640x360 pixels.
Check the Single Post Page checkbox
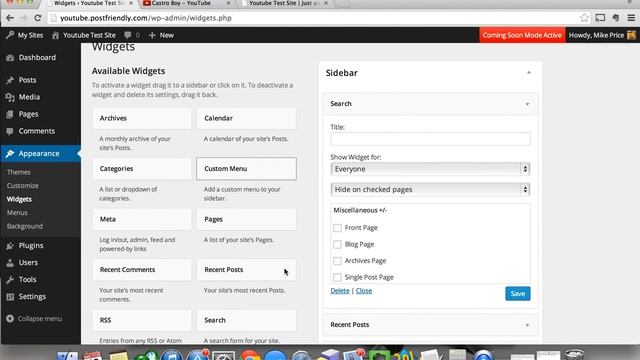pyautogui.click(x=337, y=277)
